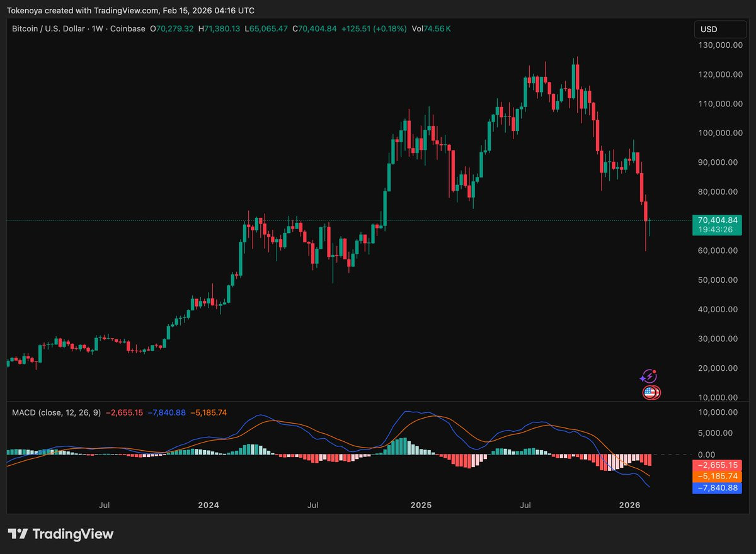Click the Jul label between 2024 and 2025
Screen dimensions: 756x554
[x=312, y=505]
